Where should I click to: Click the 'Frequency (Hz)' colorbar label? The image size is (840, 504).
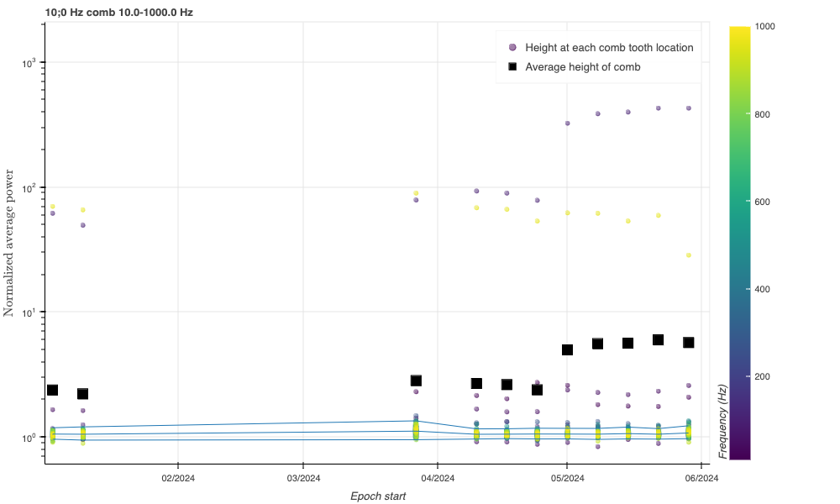tap(723, 422)
